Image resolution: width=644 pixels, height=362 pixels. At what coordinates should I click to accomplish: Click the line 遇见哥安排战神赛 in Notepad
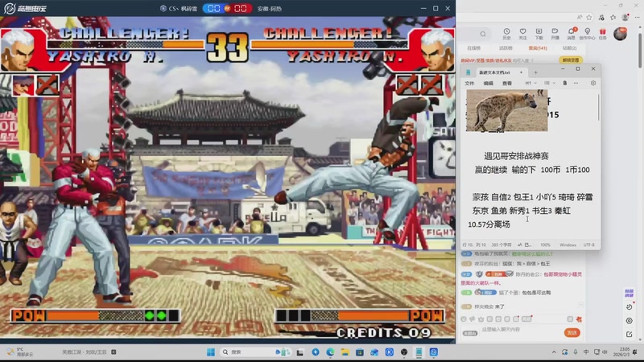click(516, 156)
